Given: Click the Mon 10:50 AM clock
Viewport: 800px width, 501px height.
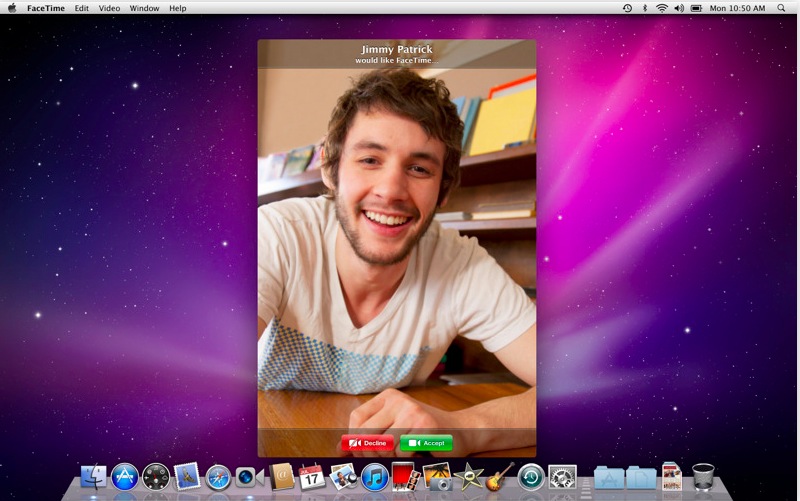Looking at the screenshot, I should (737, 8).
